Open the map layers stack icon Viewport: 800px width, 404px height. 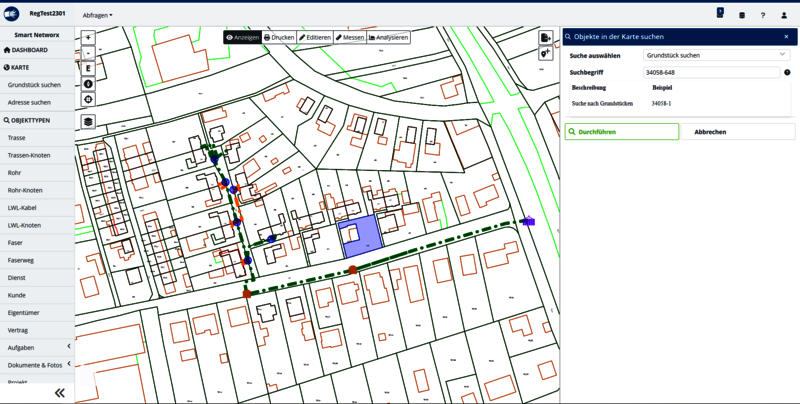(88, 122)
